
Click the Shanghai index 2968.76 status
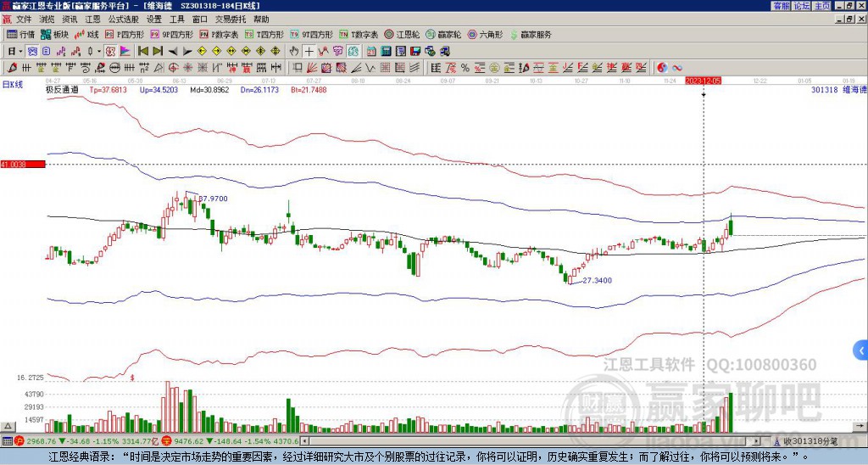click(x=42, y=441)
